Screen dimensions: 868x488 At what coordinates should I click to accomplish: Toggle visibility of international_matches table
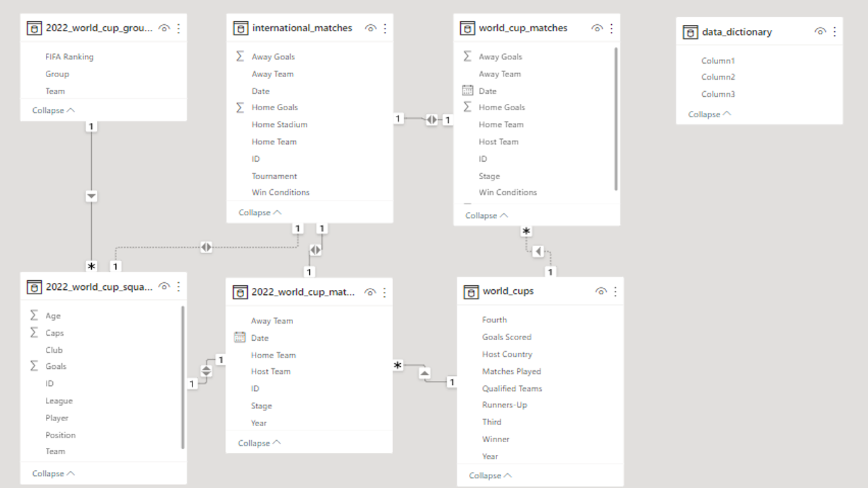(x=371, y=28)
